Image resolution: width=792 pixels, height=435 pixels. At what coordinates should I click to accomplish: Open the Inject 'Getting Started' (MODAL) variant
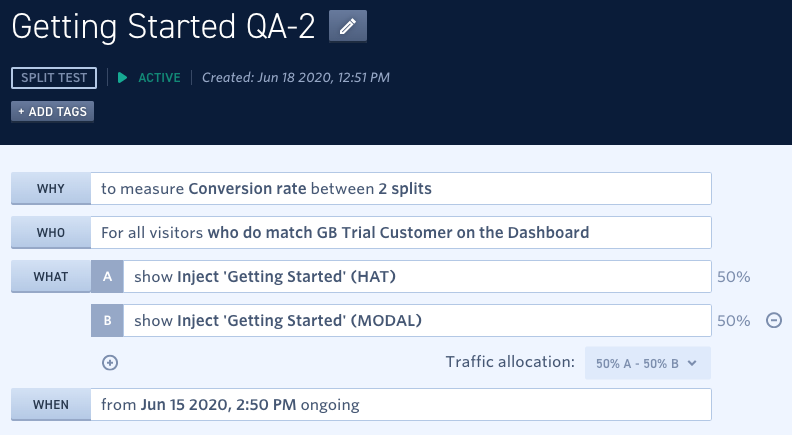tap(417, 320)
